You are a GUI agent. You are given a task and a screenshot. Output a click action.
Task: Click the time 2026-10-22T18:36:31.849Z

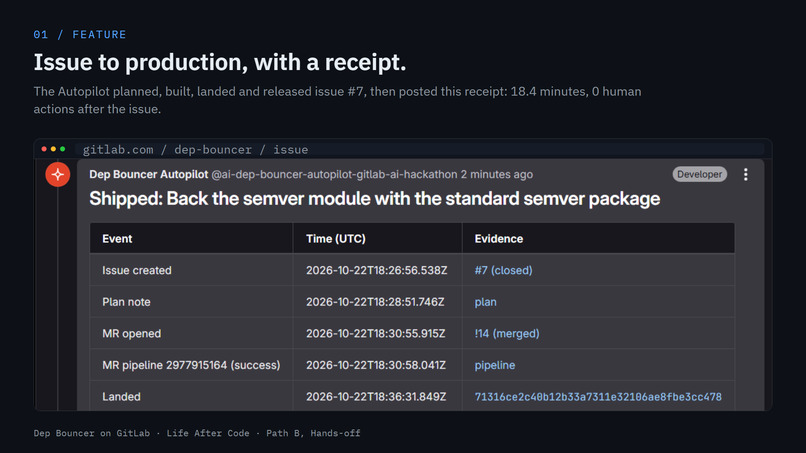(x=376, y=397)
